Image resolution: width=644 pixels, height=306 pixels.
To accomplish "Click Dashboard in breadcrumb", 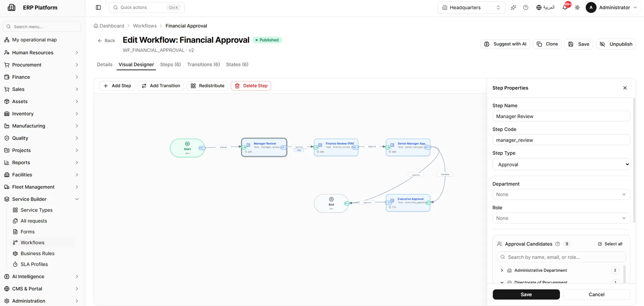I will click(109, 26).
